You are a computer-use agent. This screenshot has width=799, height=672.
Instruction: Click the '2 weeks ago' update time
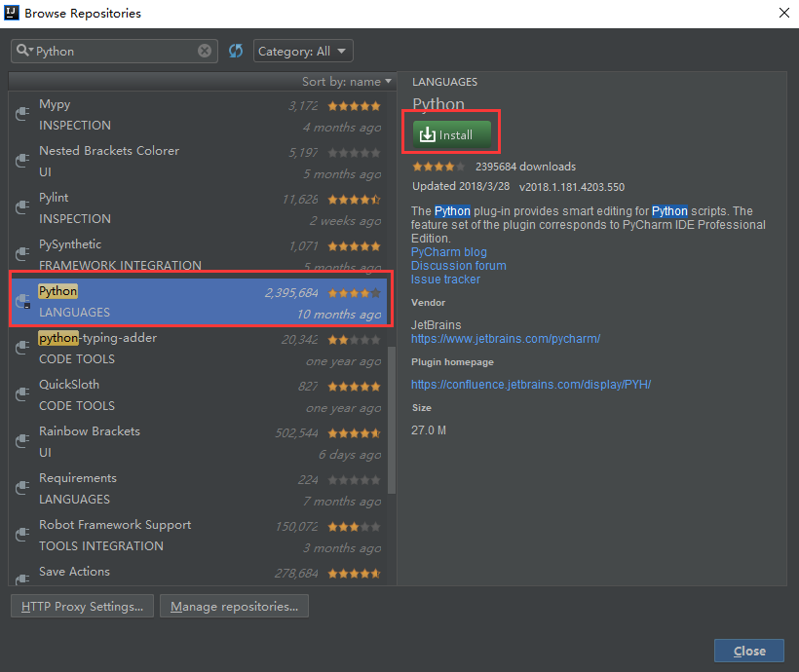tap(345, 221)
